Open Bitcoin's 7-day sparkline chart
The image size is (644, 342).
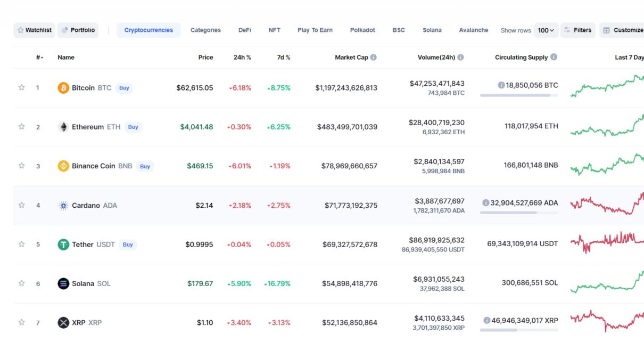(607, 86)
